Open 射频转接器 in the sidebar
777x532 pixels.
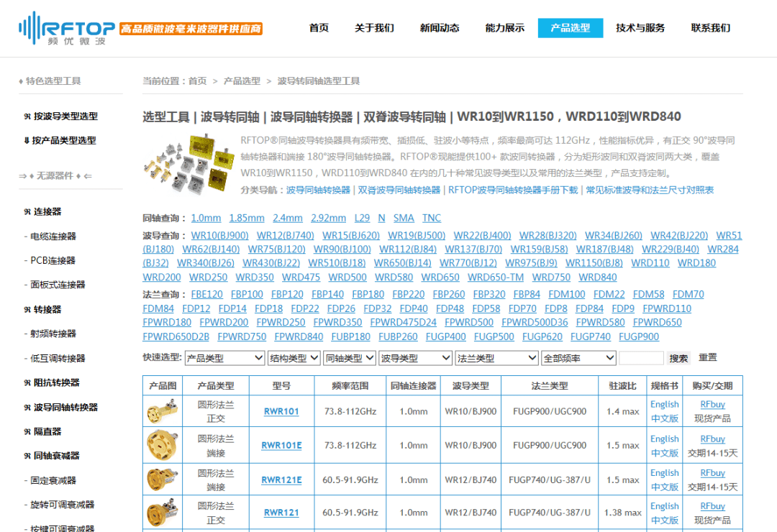pyautogui.click(x=53, y=334)
